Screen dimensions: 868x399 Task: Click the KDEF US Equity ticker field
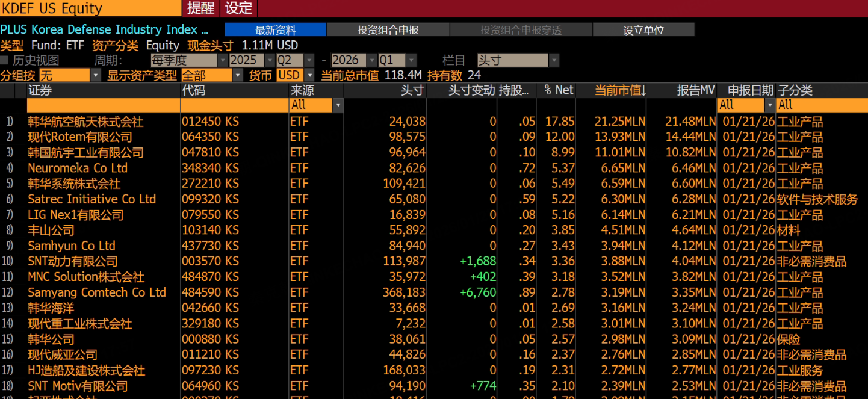[90, 8]
